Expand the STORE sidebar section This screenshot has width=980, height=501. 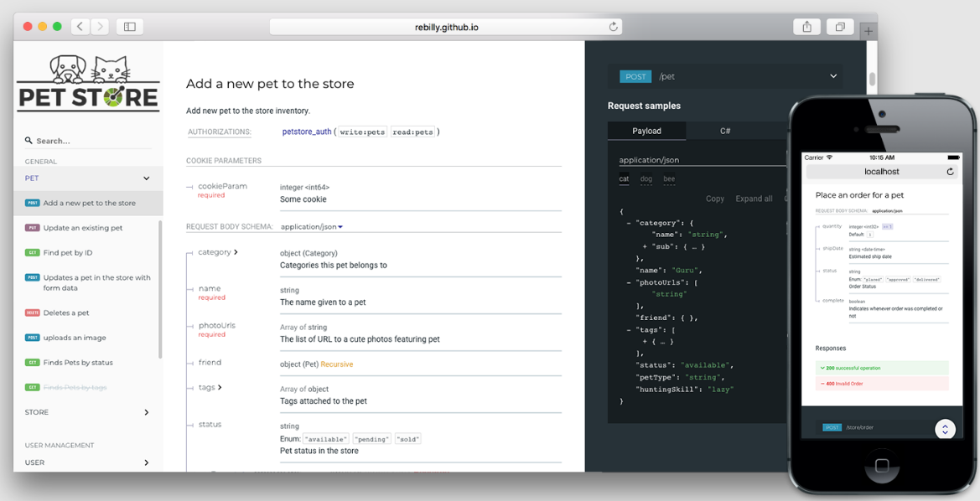click(x=146, y=412)
